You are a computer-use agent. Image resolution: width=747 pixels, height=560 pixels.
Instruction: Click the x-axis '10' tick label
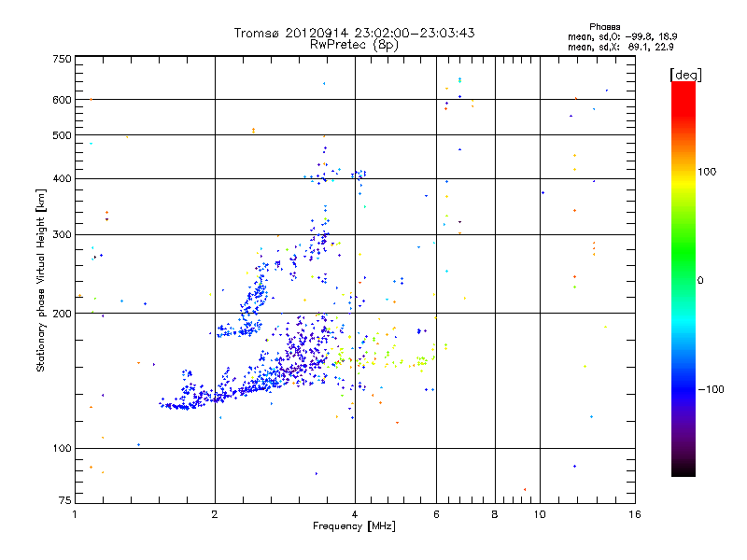(540, 514)
